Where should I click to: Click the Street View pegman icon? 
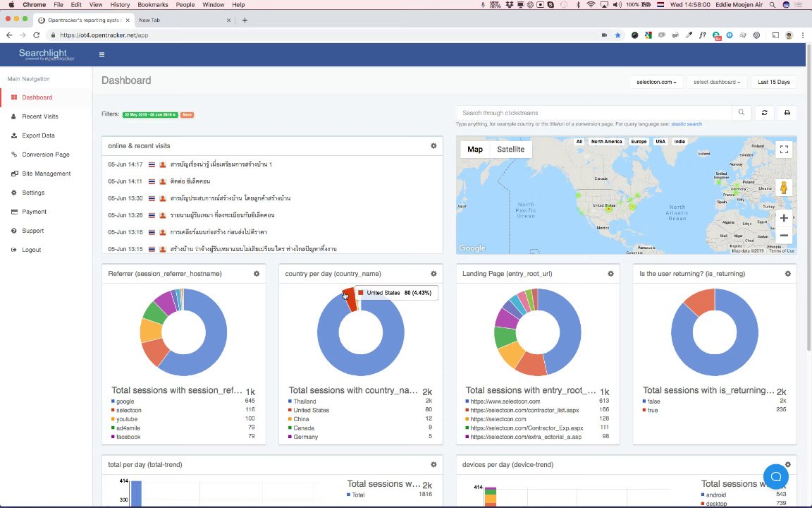[x=784, y=187]
